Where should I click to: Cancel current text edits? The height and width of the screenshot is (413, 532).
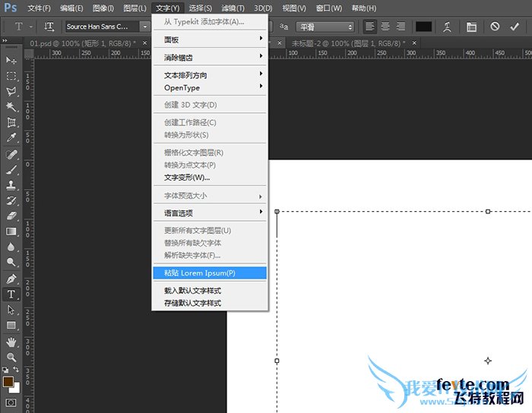pos(495,26)
